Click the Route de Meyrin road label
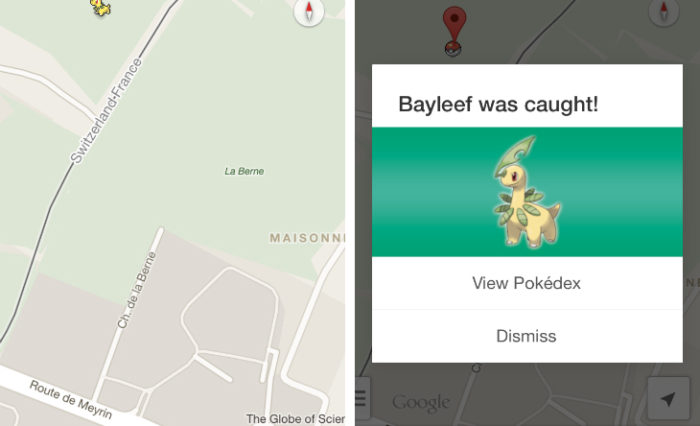The width and height of the screenshot is (700, 426). (71, 399)
